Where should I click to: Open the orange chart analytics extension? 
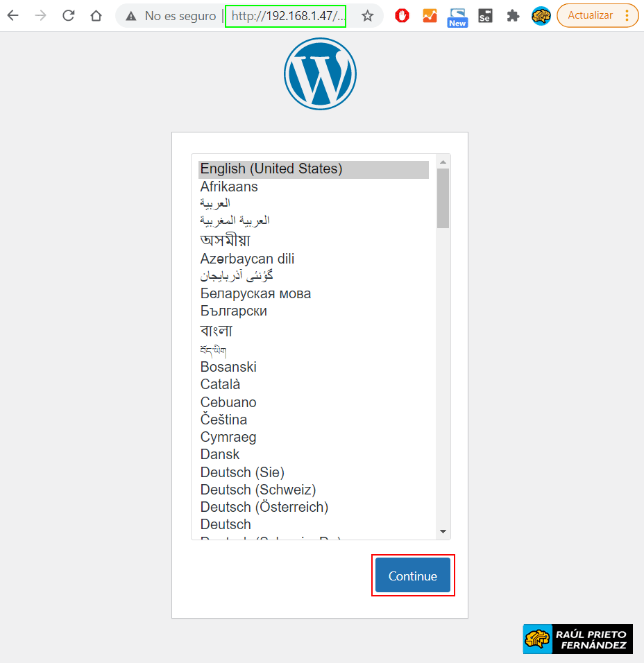430,15
